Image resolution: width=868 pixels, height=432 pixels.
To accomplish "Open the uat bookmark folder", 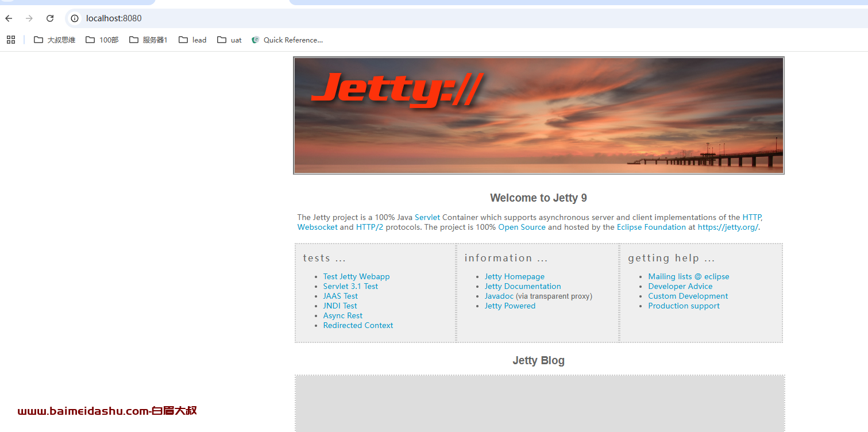I will [x=230, y=40].
